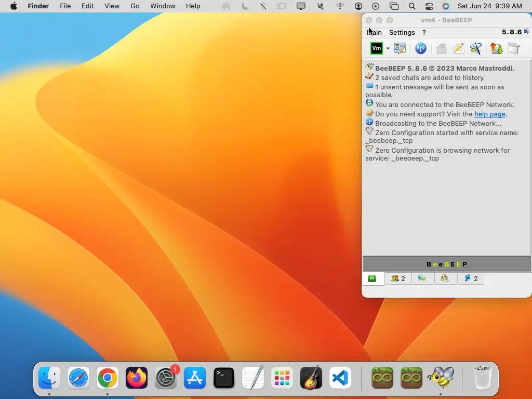This screenshot has width=532, height=399.
Task: Open Finder from the Dock
Action: (49, 378)
